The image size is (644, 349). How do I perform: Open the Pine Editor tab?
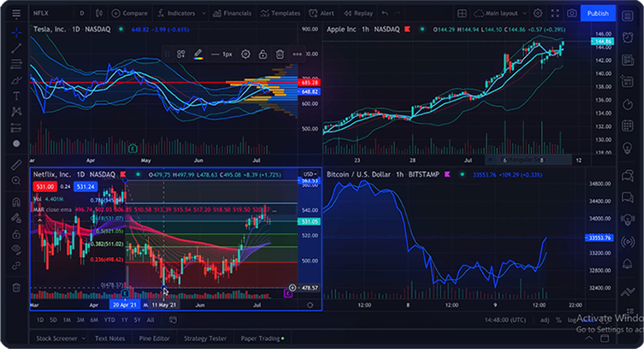coord(155,338)
